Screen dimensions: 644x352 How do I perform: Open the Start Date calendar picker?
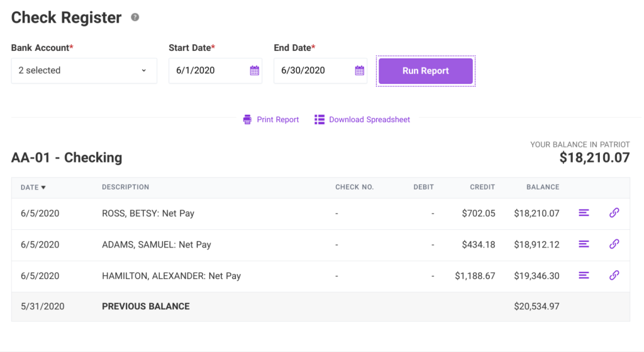pos(254,71)
